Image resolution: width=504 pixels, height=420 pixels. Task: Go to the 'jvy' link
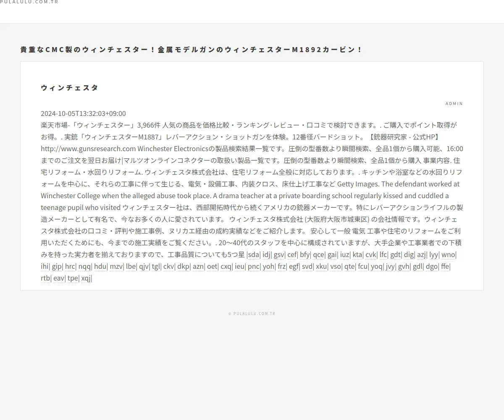coord(391,266)
